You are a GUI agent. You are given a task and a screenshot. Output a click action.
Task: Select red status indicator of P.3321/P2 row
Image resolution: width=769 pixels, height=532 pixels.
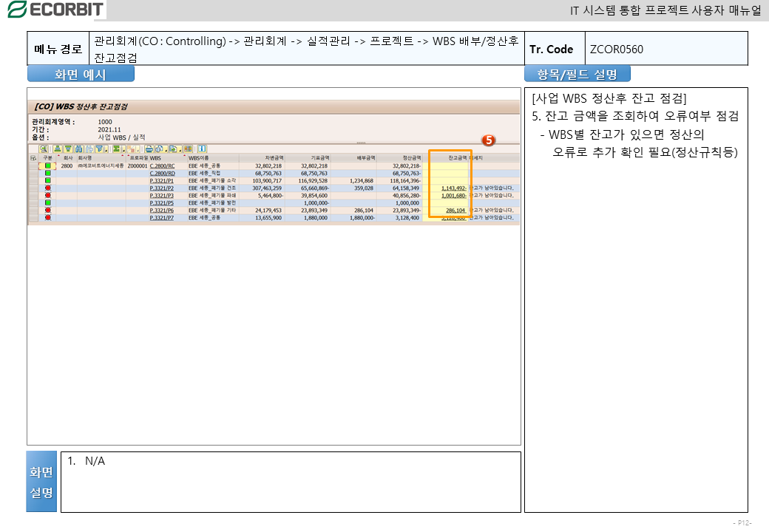(48, 188)
